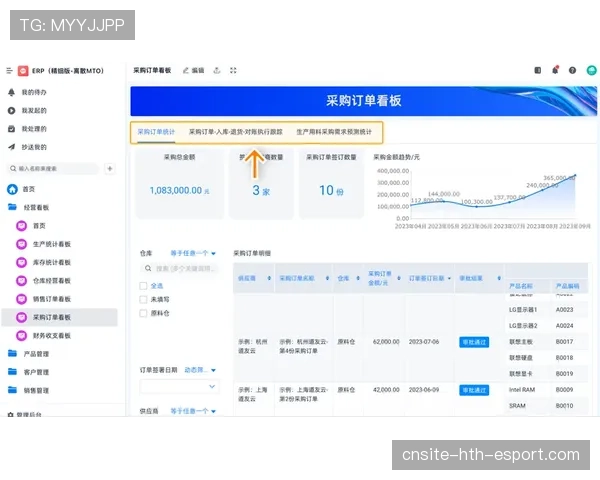Viewport: 600px width, 480px height.
Task: Open notifications bell at top right
Action: pos(555,70)
